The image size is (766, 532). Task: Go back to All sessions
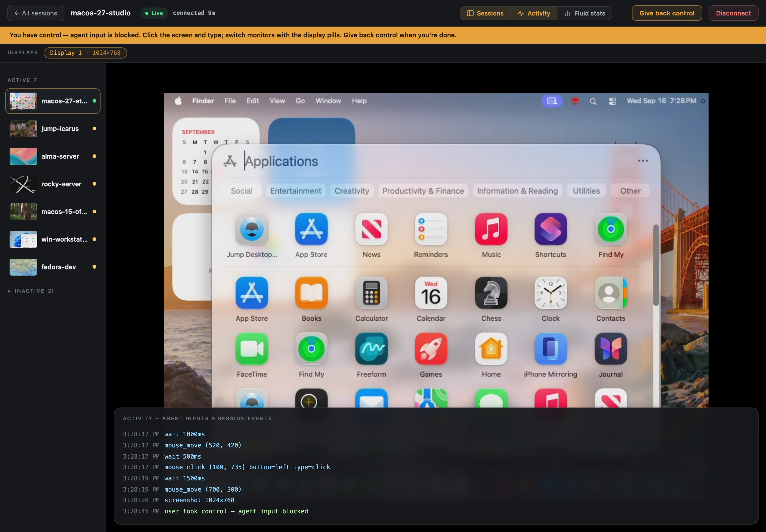(36, 13)
